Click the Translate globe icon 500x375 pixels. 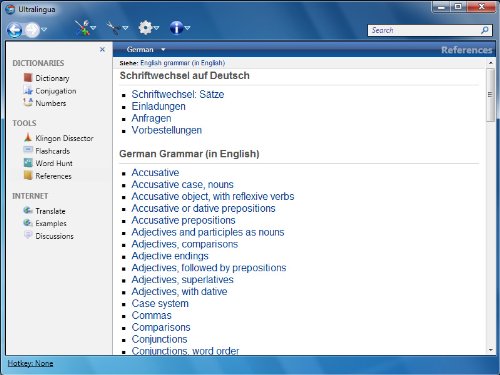(x=28, y=210)
